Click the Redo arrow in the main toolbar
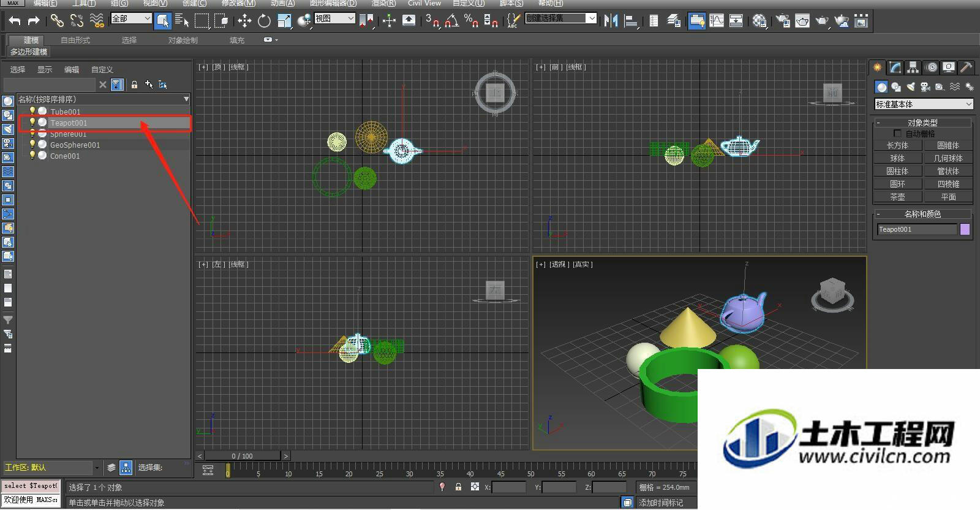This screenshot has width=980, height=510. point(34,21)
